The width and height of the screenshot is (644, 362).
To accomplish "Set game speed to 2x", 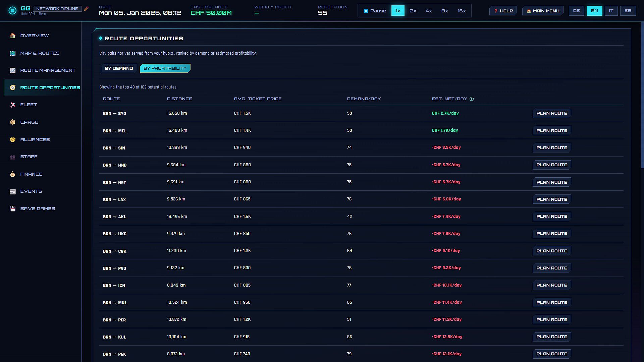I will 413,11.
